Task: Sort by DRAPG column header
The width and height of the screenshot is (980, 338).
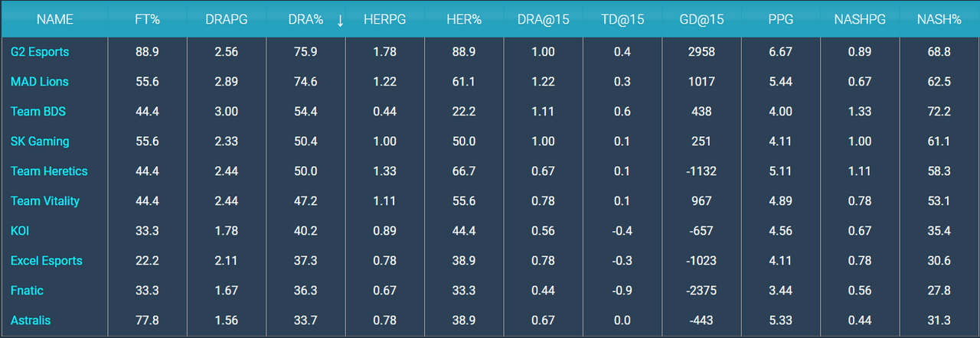Action: [227, 20]
